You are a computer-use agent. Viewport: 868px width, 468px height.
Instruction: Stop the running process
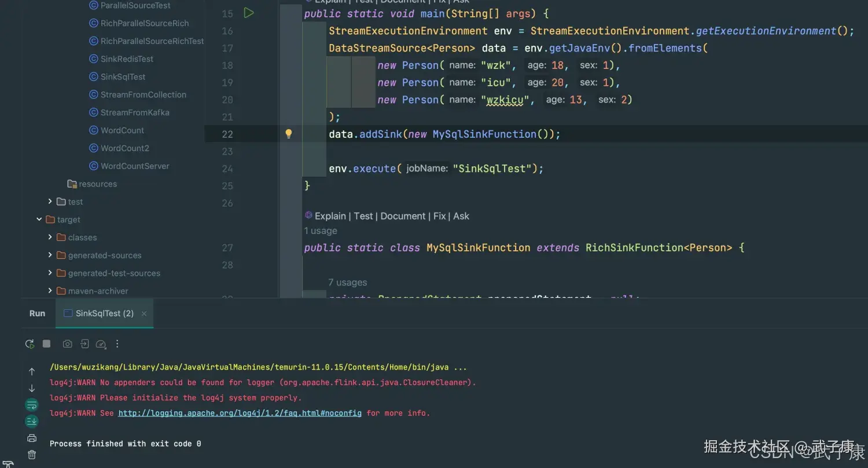pyautogui.click(x=47, y=343)
